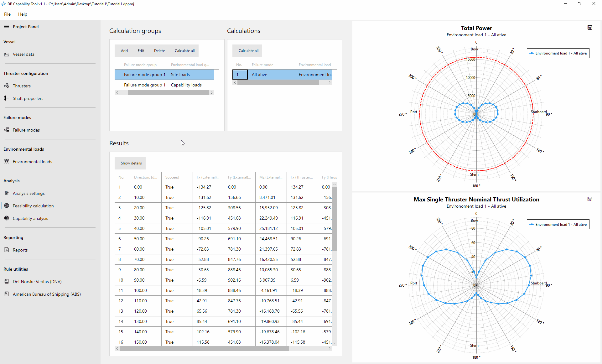
Task: Click the American Bureau of Shipping book icon
Action: pyautogui.click(x=7, y=294)
